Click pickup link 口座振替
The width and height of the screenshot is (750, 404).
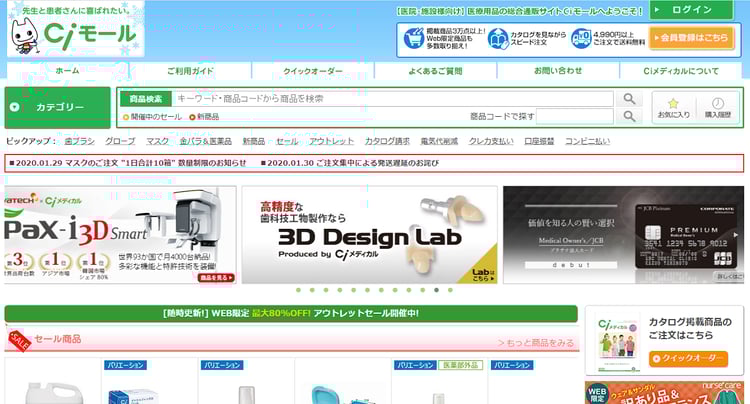click(x=539, y=141)
